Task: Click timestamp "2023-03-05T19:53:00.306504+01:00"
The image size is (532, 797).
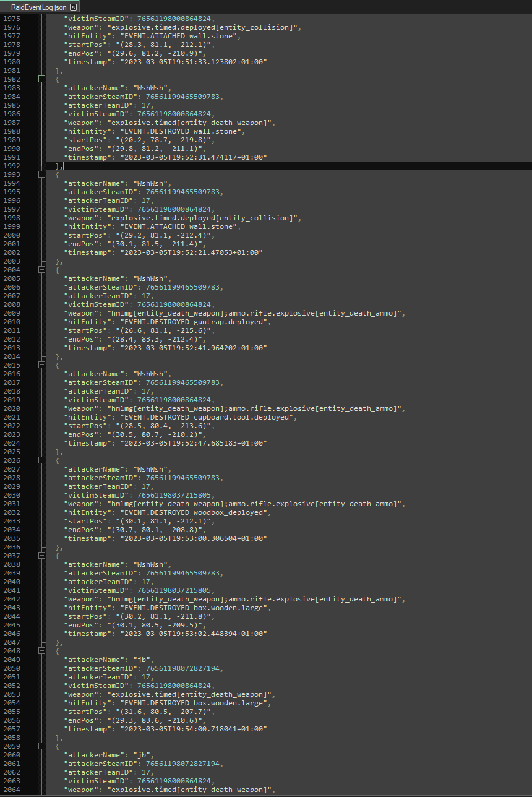Action: tap(194, 538)
